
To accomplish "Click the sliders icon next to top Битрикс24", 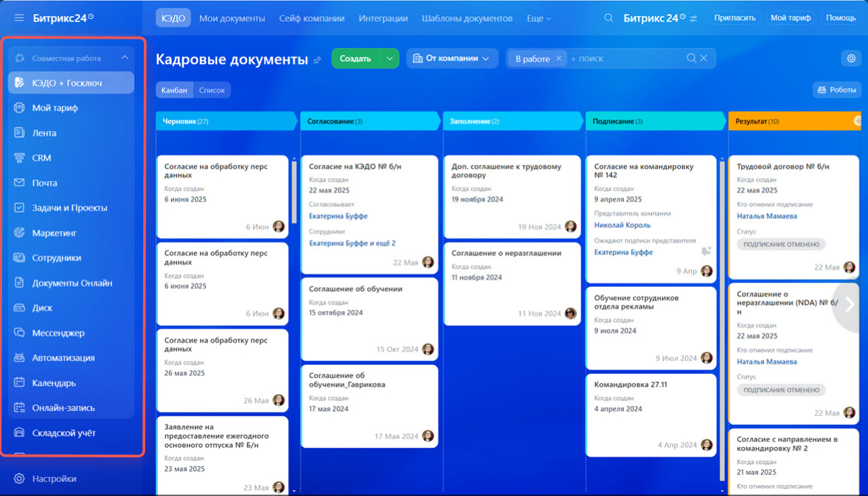I will click(x=693, y=18).
